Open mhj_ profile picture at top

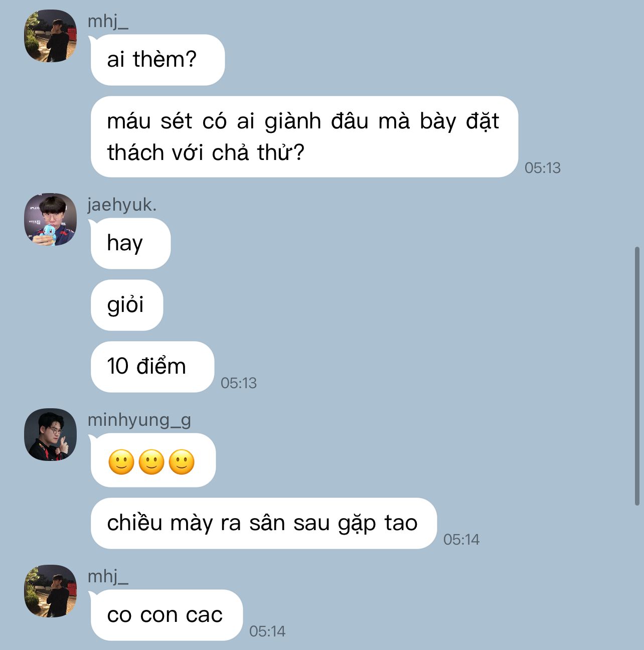[50, 36]
